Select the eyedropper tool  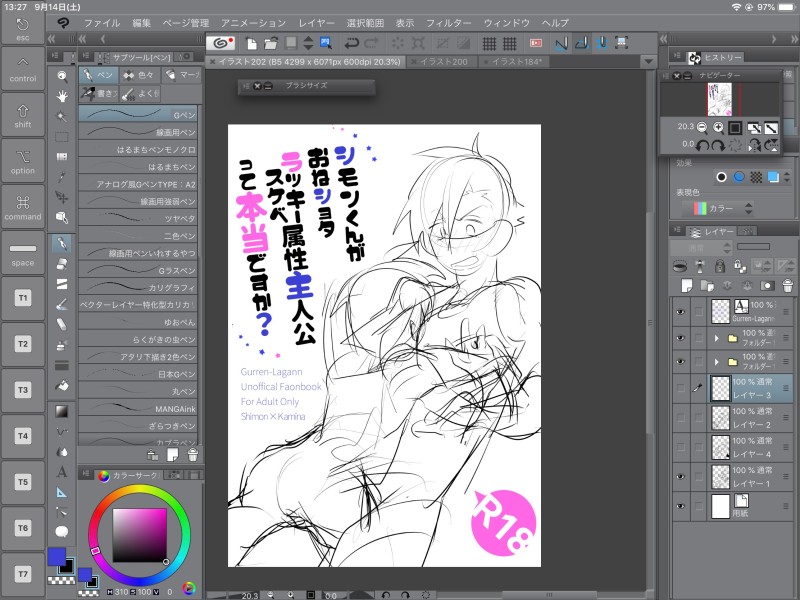pyautogui.click(x=62, y=177)
